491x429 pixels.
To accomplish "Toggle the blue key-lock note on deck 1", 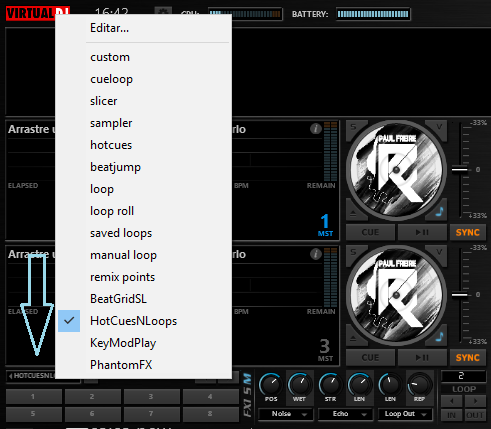I will point(440,212).
